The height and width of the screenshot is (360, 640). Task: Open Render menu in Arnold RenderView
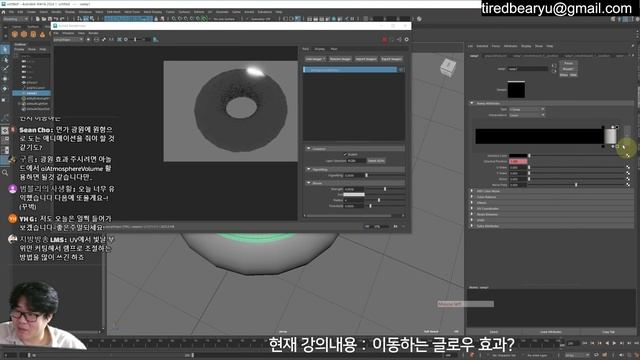93,33
